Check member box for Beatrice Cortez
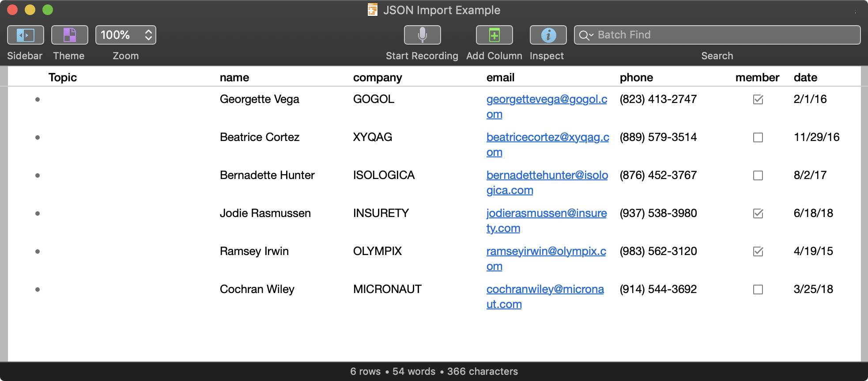This screenshot has height=381, width=868. [758, 137]
